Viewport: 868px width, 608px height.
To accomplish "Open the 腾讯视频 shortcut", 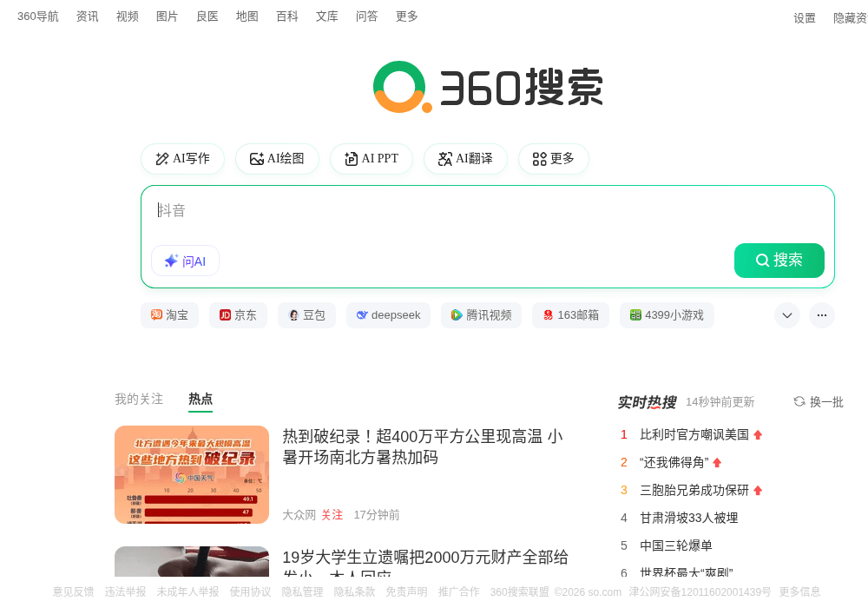I will click(481, 315).
